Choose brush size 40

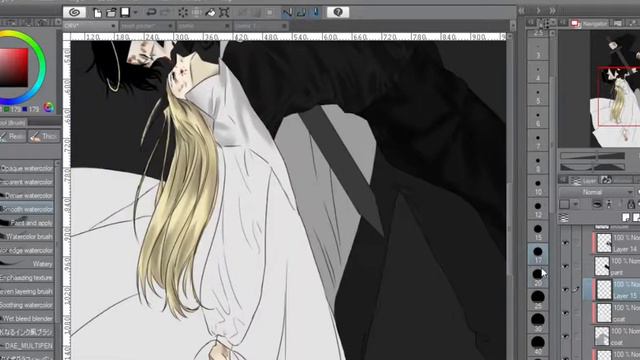(538, 346)
